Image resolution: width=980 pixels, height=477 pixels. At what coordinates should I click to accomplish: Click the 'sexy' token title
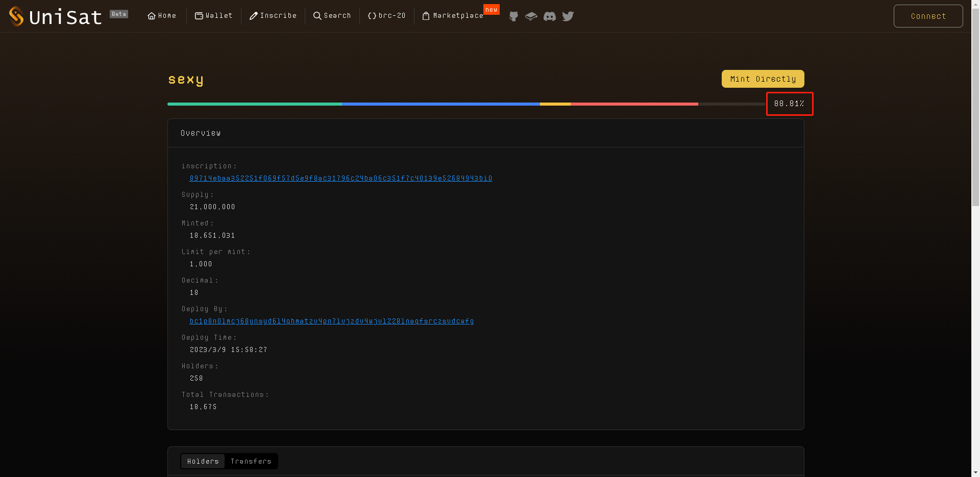(186, 80)
